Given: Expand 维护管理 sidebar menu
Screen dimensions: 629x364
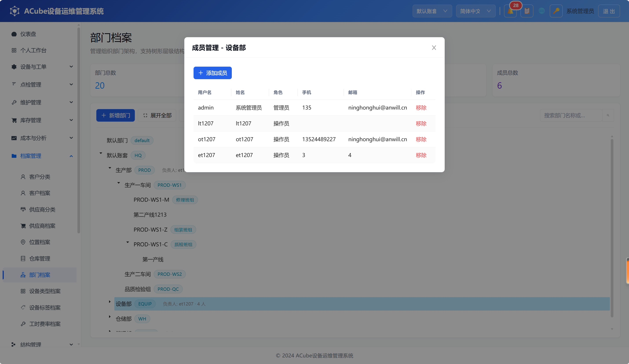Looking at the screenshot, I should (x=40, y=102).
